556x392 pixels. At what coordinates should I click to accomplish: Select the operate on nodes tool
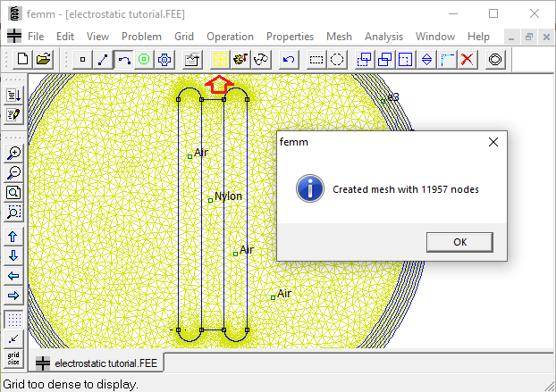click(83, 59)
